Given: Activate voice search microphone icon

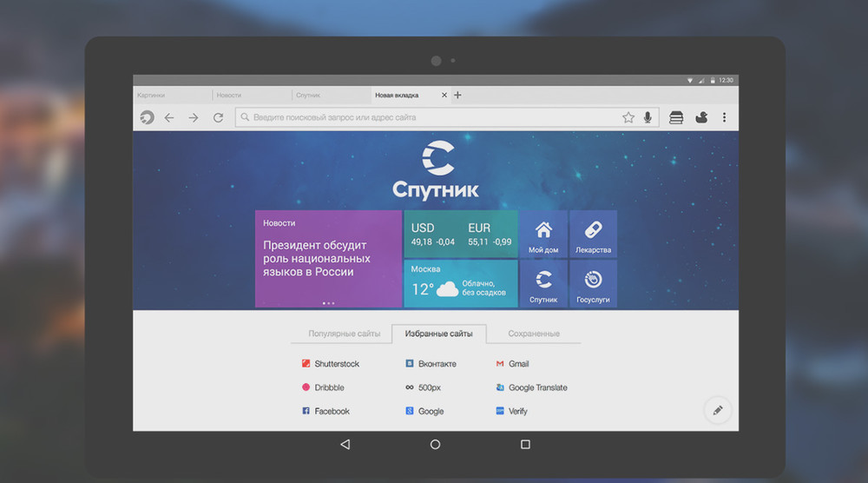Looking at the screenshot, I should (x=648, y=117).
